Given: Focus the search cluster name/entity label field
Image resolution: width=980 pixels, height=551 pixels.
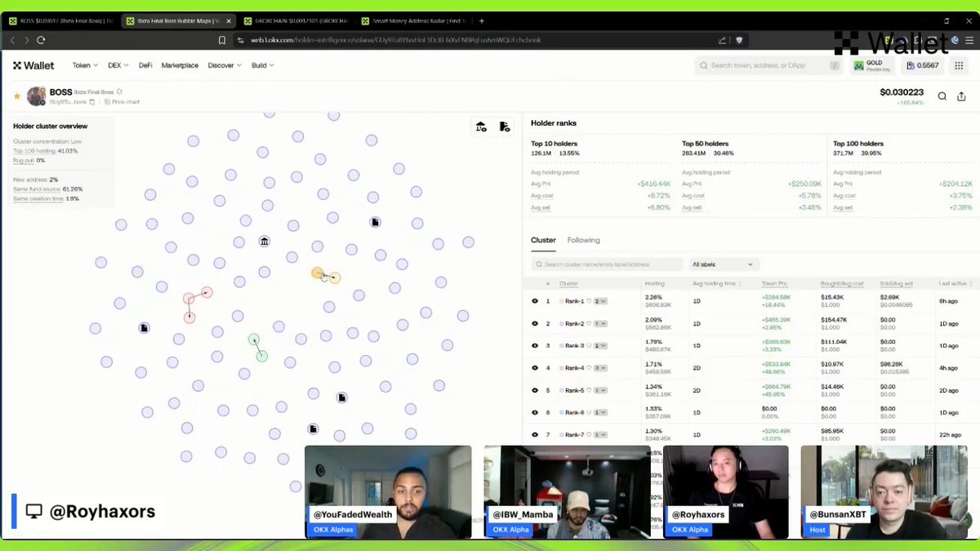Looking at the screenshot, I should point(607,264).
